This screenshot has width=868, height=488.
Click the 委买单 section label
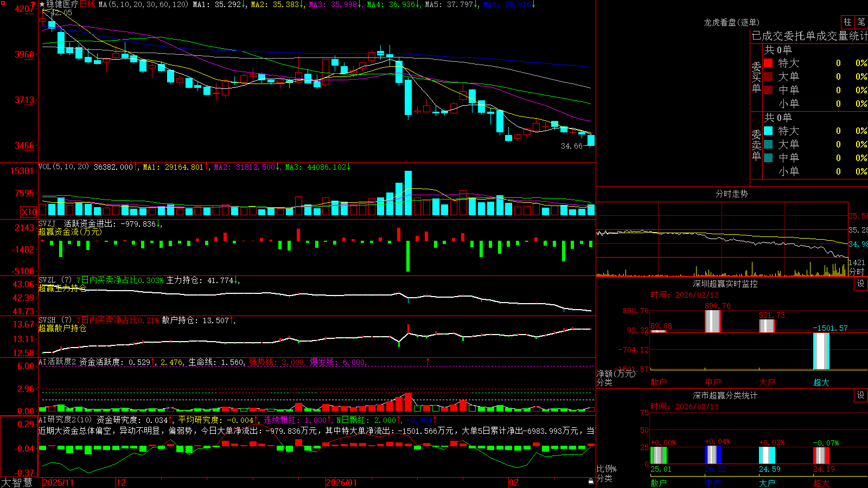pos(756,77)
